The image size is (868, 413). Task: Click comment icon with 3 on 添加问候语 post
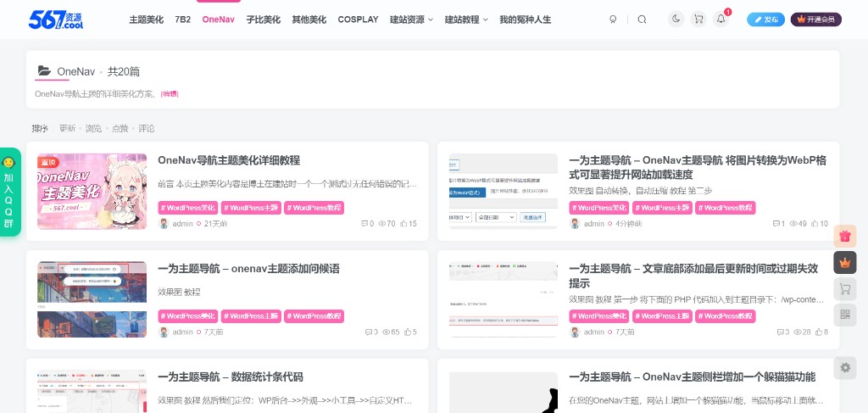tap(369, 332)
